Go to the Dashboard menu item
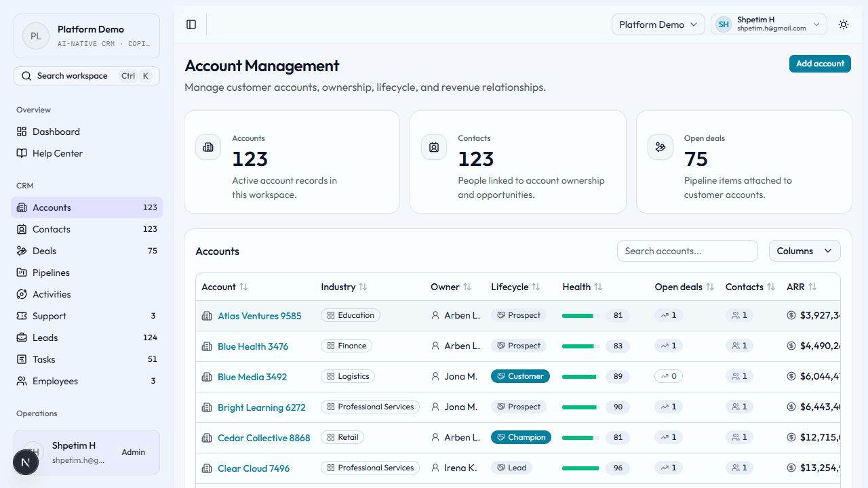Viewport: 868px width, 488px height. 56,131
